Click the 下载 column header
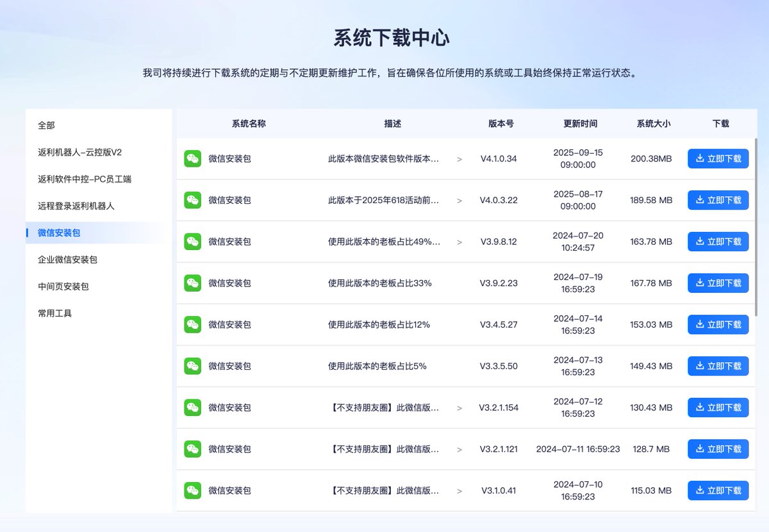The width and height of the screenshot is (769, 532). pyautogui.click(x=720, y=124)
